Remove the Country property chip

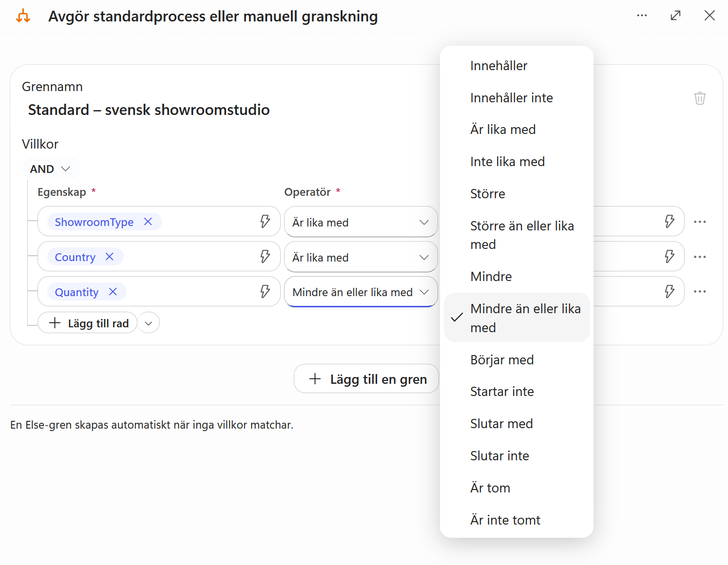click(110, 257)
